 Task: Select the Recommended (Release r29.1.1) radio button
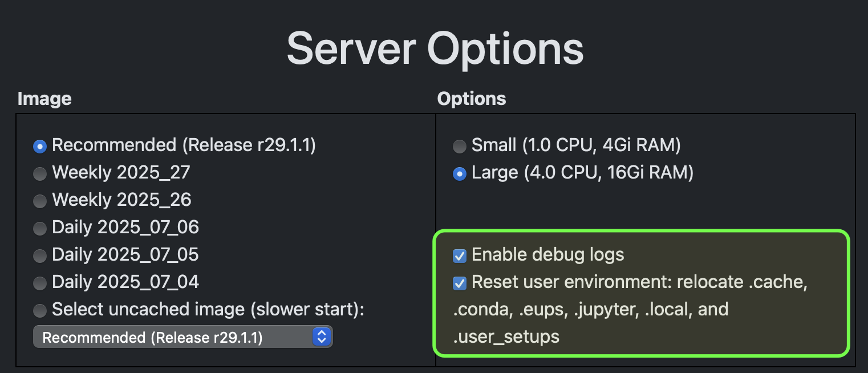click(39, 147)
